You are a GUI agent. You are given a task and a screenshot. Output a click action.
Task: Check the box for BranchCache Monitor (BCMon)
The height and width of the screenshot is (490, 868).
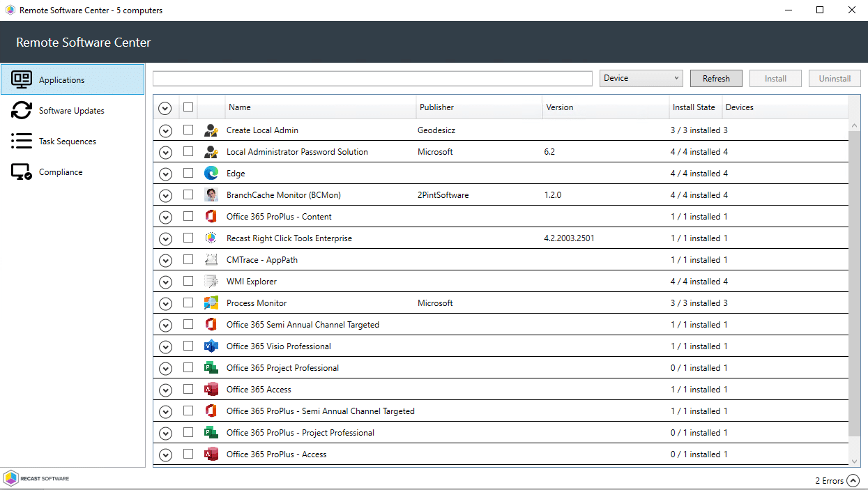tap(188, 195)
